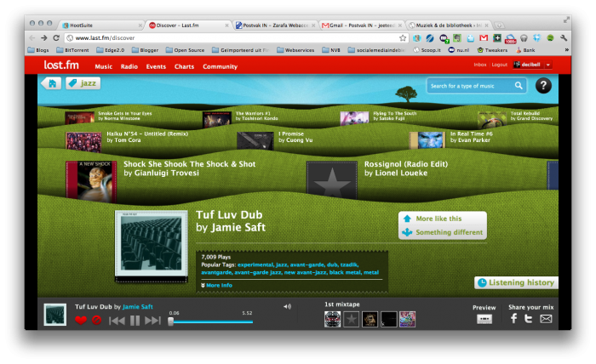Open the Community menu
The image size is (596, 364).
(x=220, y=66)
